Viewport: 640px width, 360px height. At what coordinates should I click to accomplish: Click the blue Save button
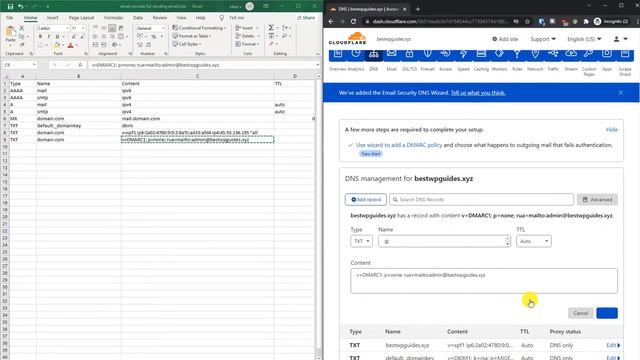607,313
